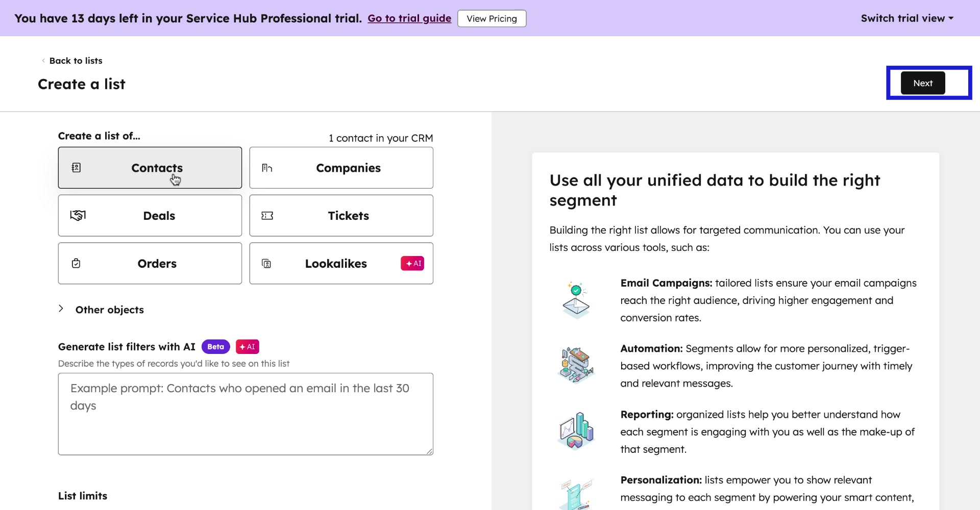Choose Lookalikes as the list type
The width and height of the screenshot is (980, 510).
click(336, 263)
